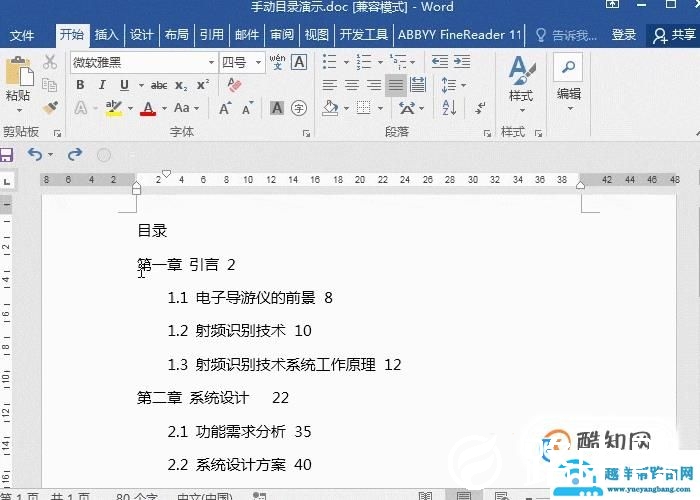Viewport: 700px width, 500px height.
Task: Toggle italic formatting
Action: pyautogui.click(x=102, y=84)
